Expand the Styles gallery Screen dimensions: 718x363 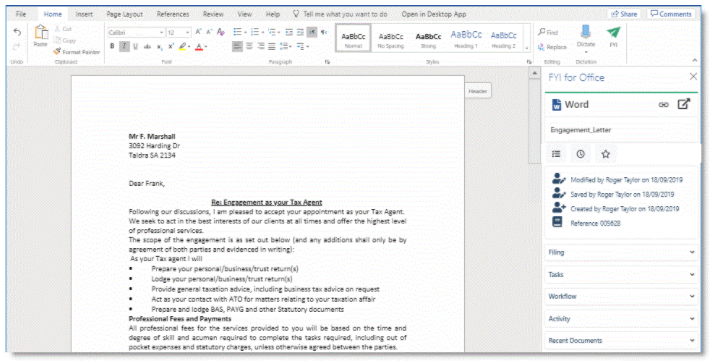click(x=527, y=48)
